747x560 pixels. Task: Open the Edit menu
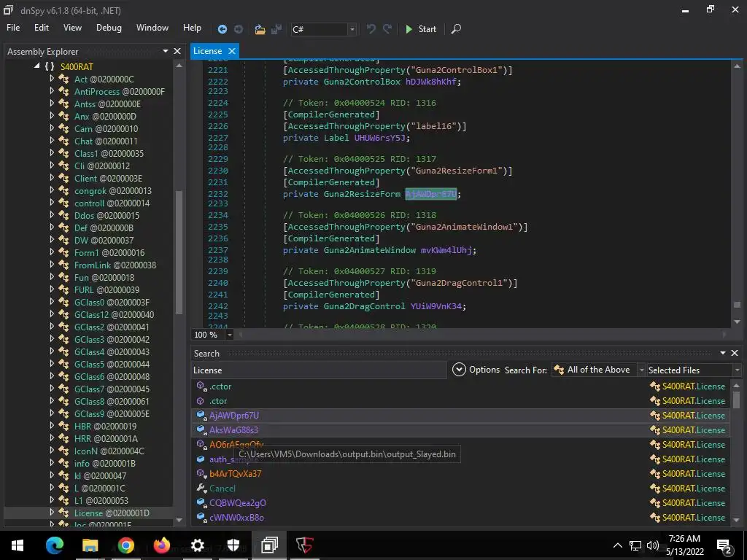pos(42,28)
